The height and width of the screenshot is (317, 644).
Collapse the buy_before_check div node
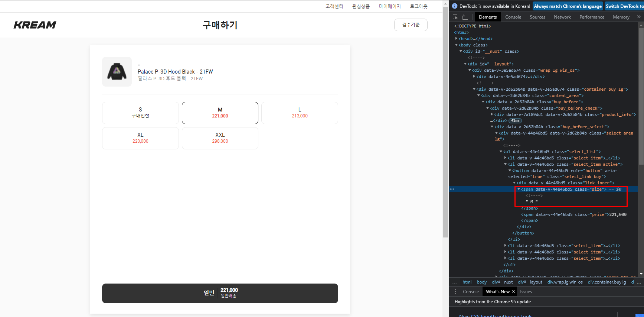488,108
